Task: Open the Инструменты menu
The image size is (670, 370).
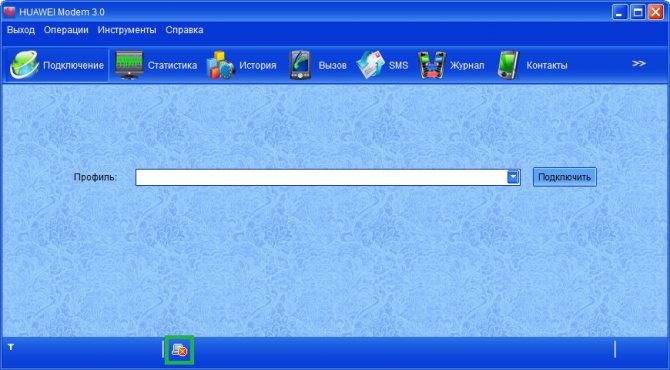Action: coord(127,30)
